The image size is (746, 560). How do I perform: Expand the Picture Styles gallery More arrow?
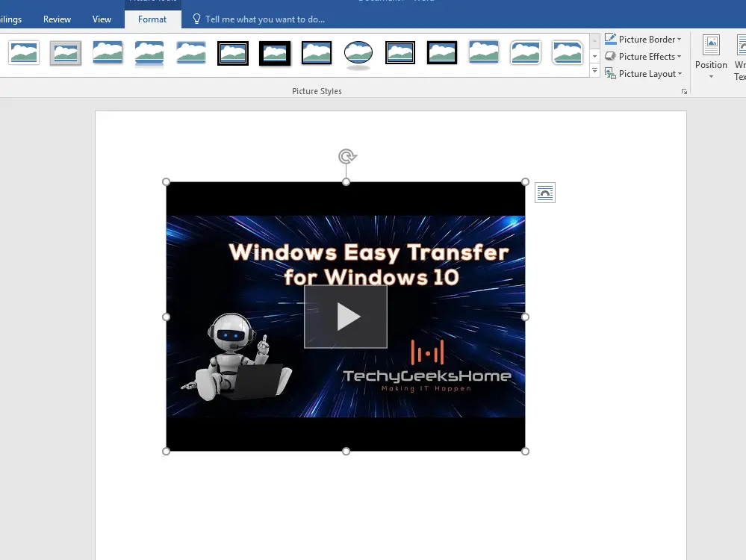(x=594, y=70)
